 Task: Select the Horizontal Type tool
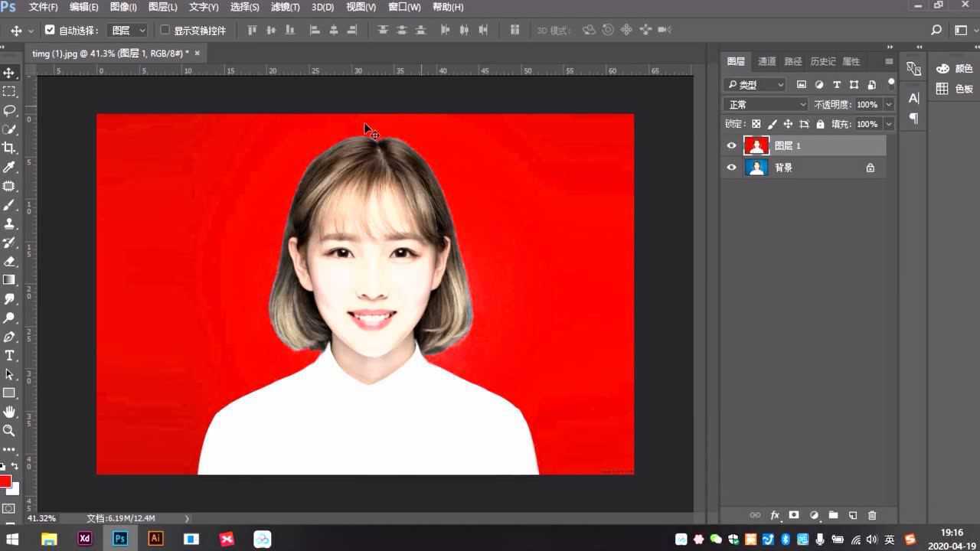pyautogui.click(x=9, y=355)
